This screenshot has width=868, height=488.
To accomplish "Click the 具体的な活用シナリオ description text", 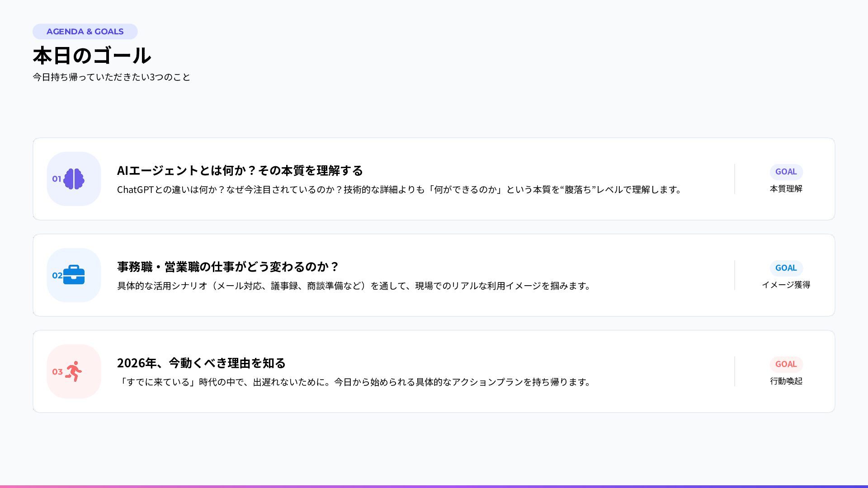I will click(x=354, y=286).
